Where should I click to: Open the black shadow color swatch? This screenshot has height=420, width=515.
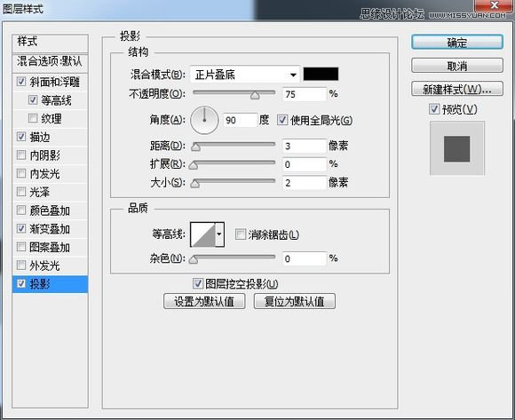coord(321,74)
